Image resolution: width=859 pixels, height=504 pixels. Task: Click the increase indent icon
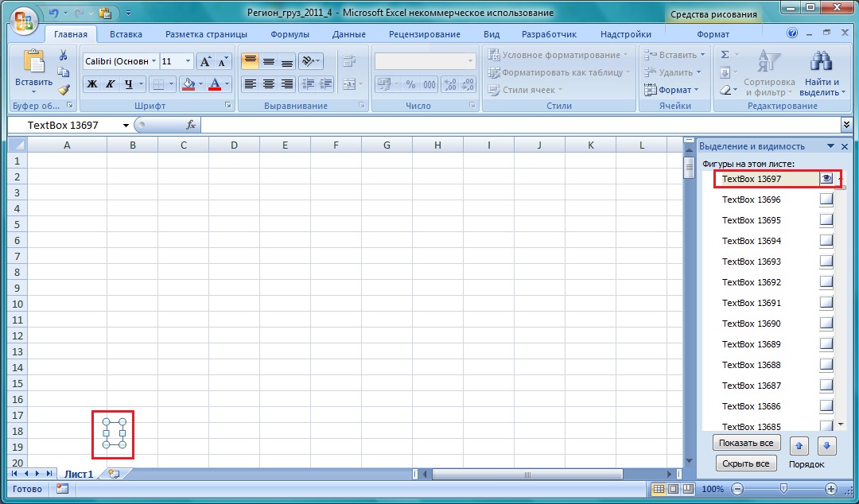[326, 83]
